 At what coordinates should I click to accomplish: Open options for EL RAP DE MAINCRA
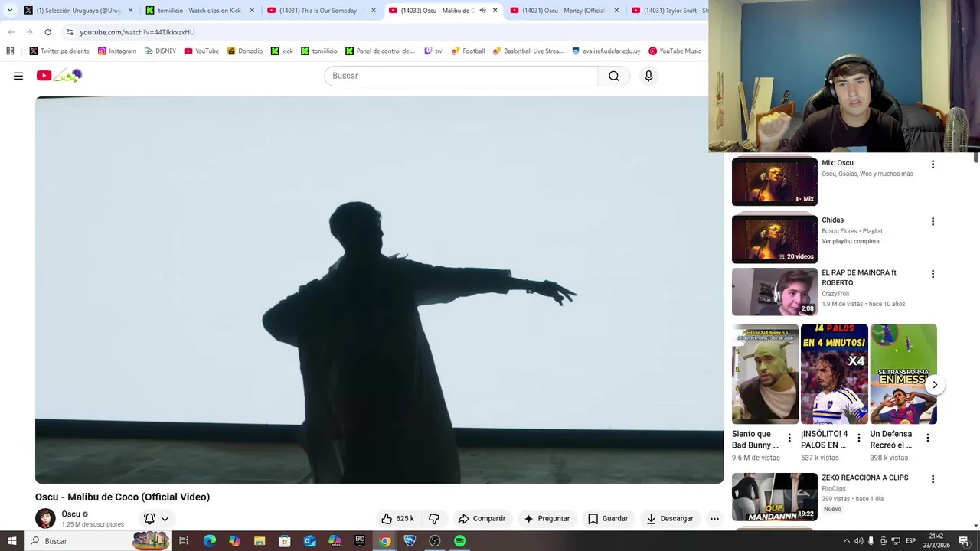click(x=933, y=274)
